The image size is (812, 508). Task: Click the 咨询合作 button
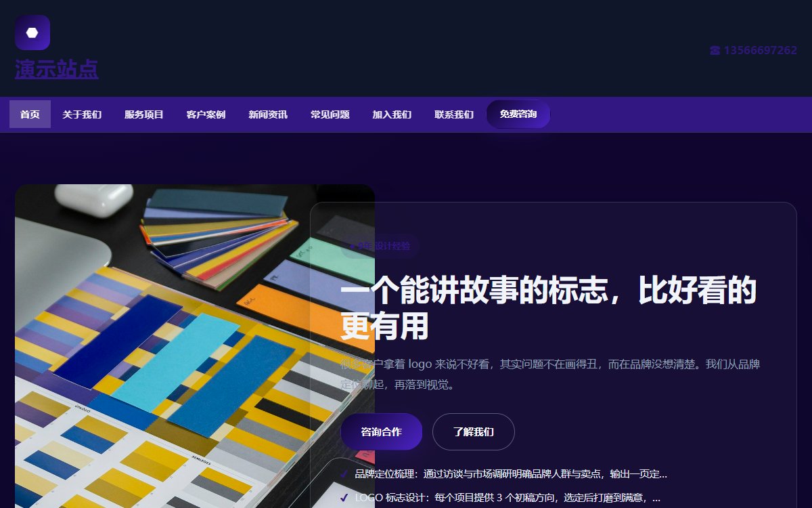(381, 431)
